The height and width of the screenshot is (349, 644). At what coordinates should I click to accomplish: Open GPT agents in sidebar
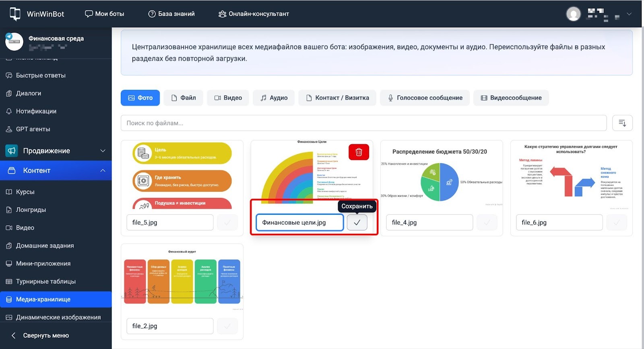click(33, 129)
